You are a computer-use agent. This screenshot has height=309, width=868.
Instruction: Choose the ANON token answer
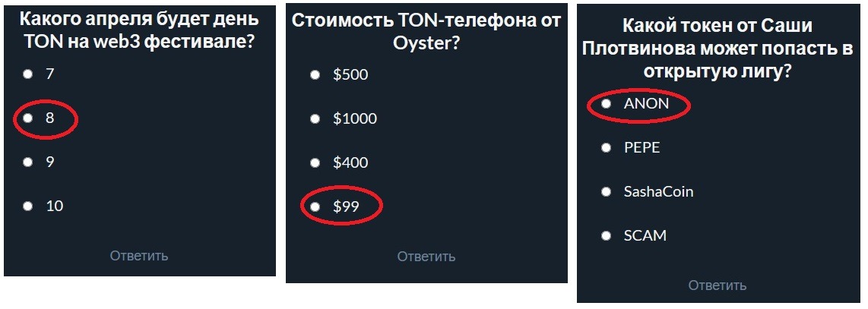606,104
